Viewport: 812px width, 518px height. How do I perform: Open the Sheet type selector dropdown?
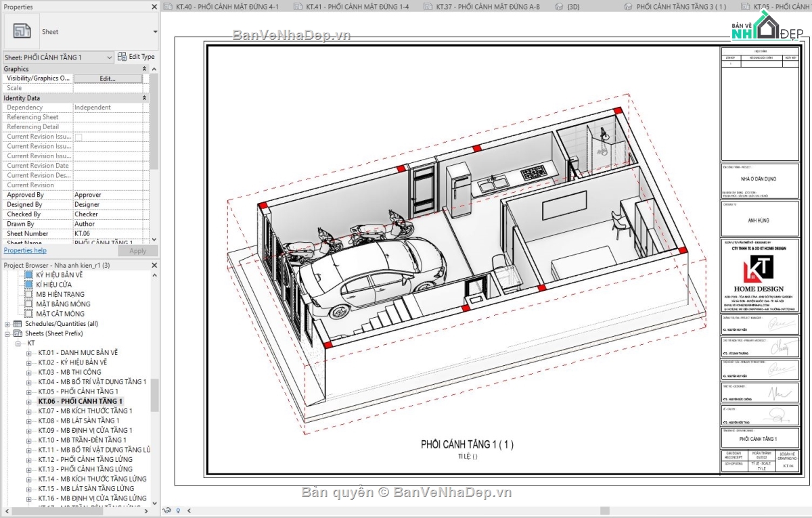pyautogui.click(x=155, y=32)
